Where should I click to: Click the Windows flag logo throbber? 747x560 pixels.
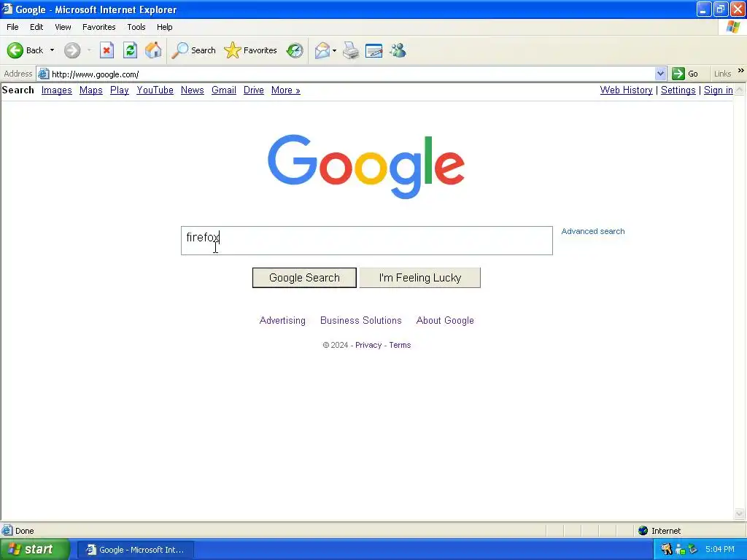click(x=732, y=27)
